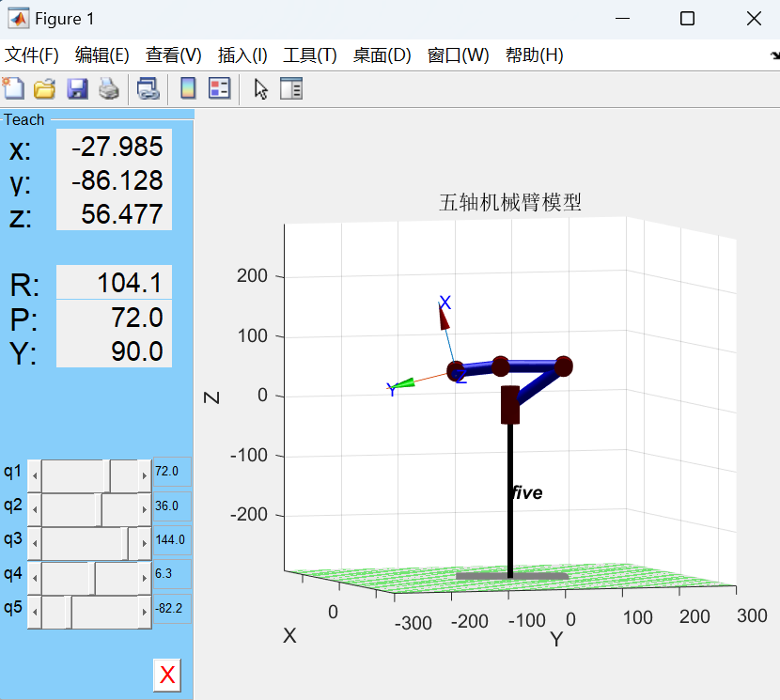780x700 pixels.
Task: Click the R roll value 104.1
Action: point(114,282)
